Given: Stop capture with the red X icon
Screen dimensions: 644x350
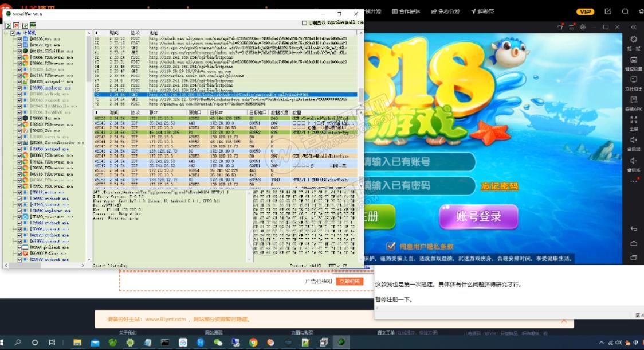Looking at the screenshot, I should (16, 25).
